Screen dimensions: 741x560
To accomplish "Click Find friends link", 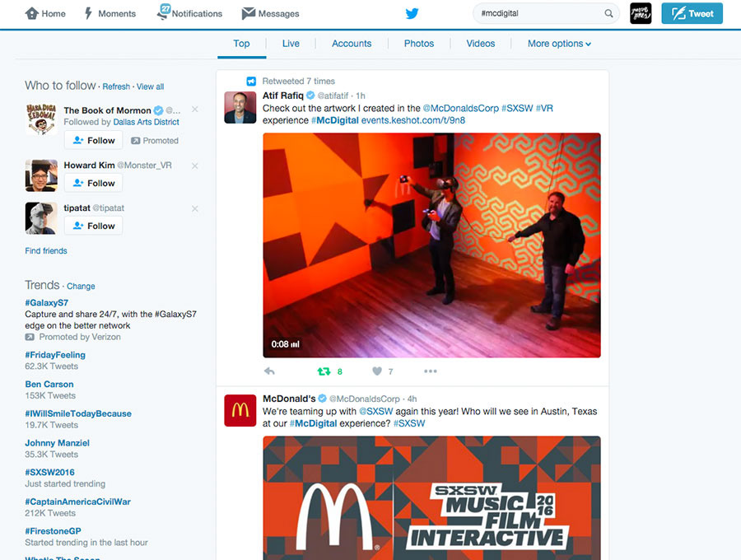I will pyautogui.click(x=46, y=251).
